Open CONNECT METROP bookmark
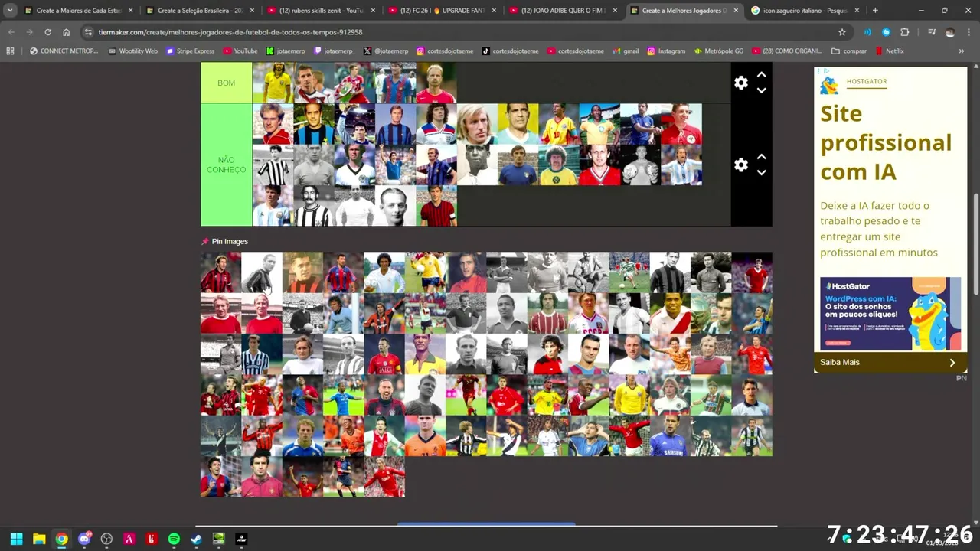Viewport: 980px width, 551px height. point(64,51)
